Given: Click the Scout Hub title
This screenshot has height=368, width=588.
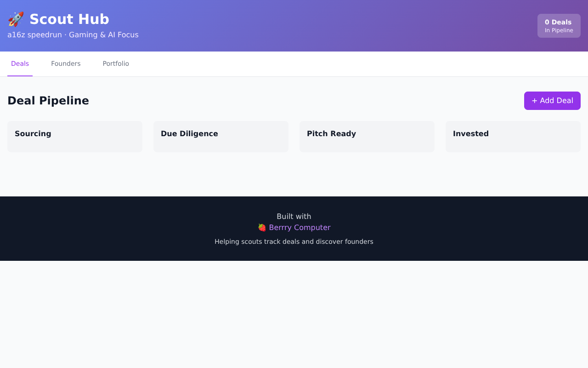Looking at the screenshot, I should (69, 19).
